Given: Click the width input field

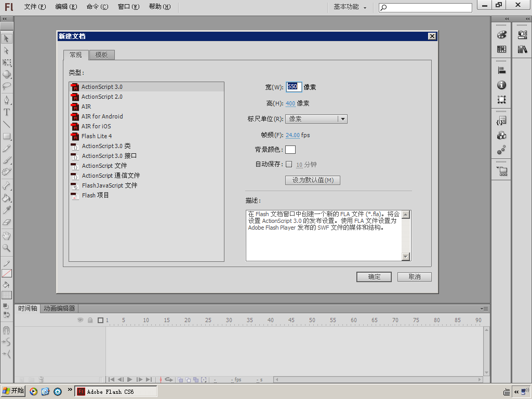Looking at the screenshot, I should (x=294, y=87).
